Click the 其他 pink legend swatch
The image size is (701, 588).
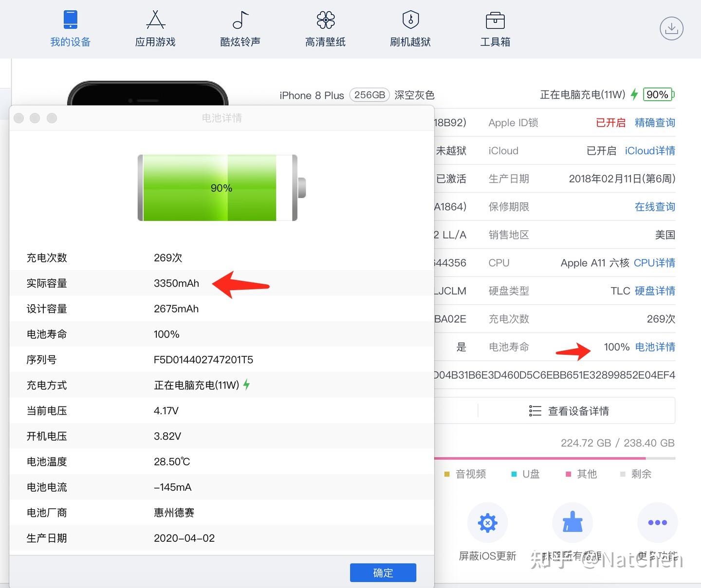tap(568, 474)
